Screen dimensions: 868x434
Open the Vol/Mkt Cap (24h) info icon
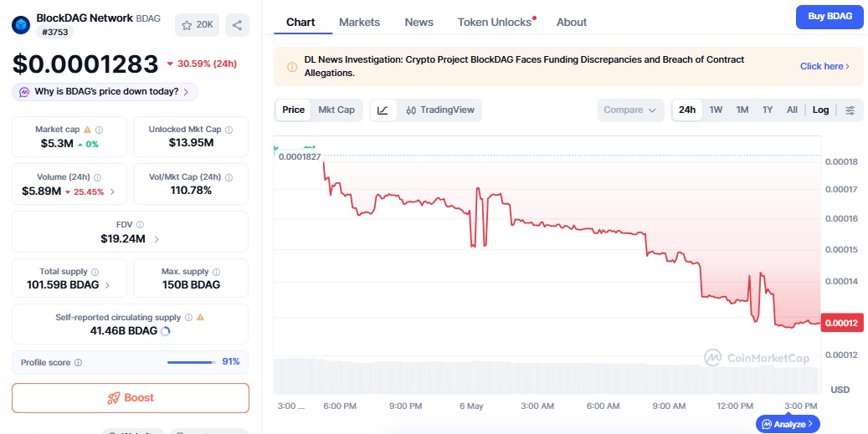coord(229,177)
